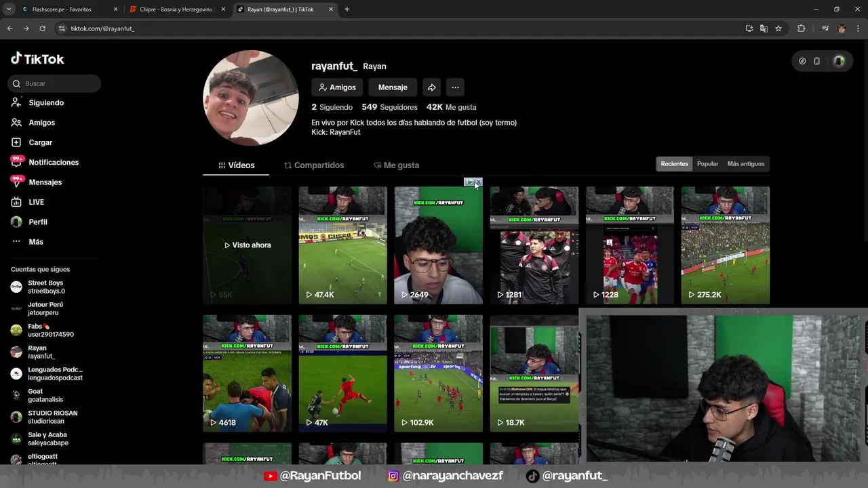
Task: Share the rayanfut_ profile via arrow icon
Action: click(x=431, y=87)
